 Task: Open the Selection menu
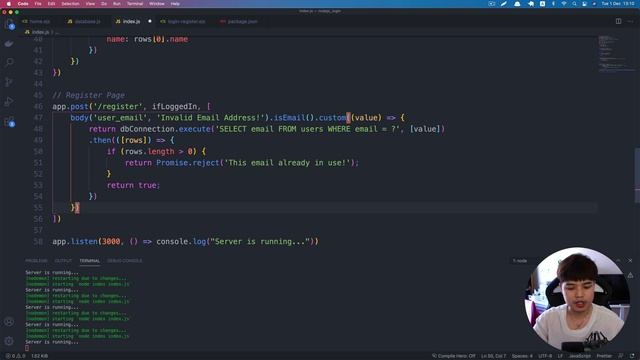click(x=70, y=4)
